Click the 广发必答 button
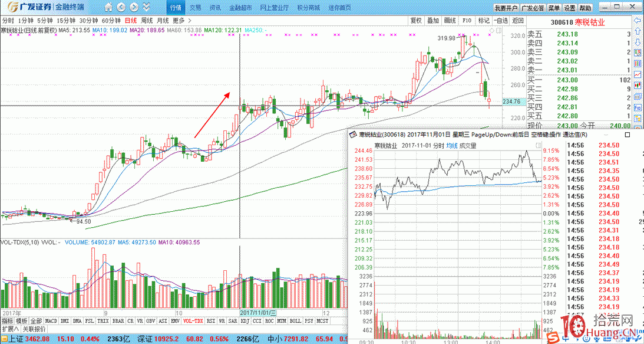This screenshot has height=344, width=644. point(533,8)
